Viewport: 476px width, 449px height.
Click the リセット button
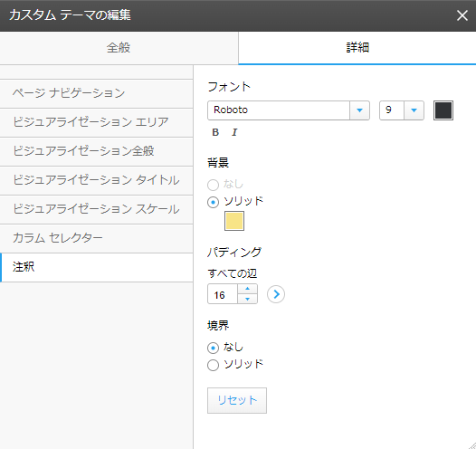(237, 400)
